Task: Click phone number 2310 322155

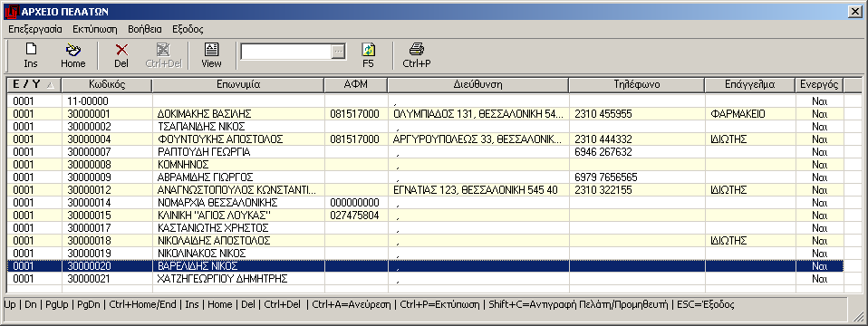Action: click(x=603, y=190)
